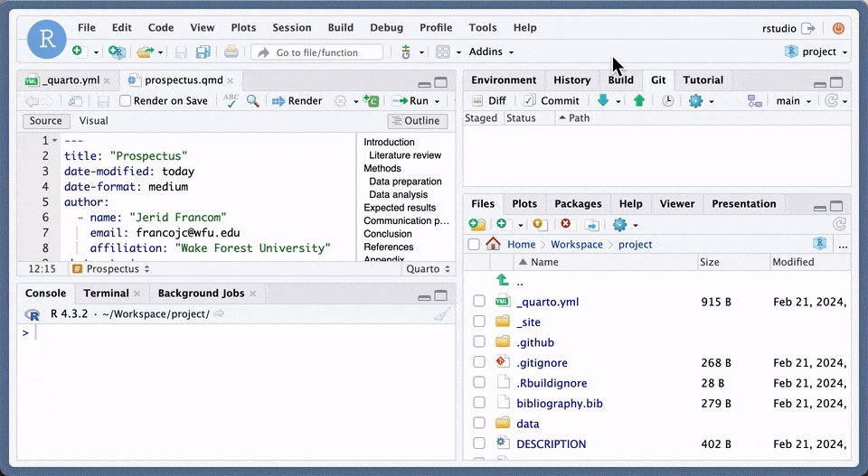This screenshot has height=476, width=868.
Task: Open the project menu dropdown at top right
Action: 817,52
